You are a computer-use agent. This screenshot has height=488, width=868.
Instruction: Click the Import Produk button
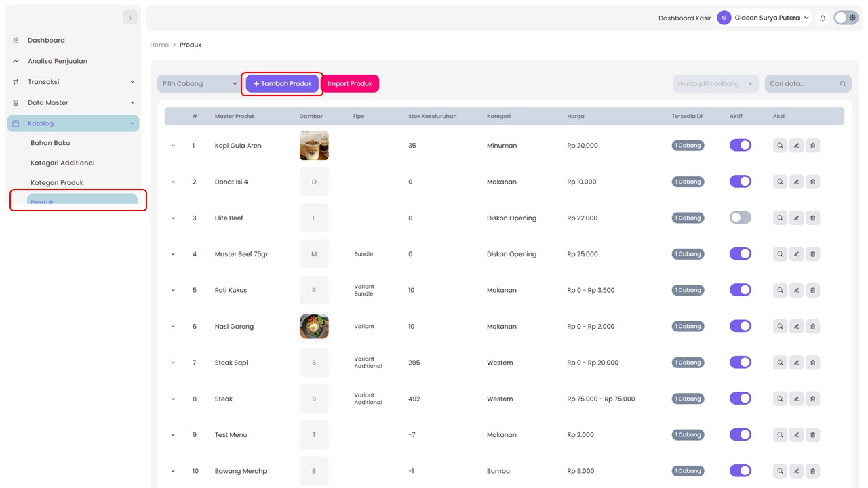pos(350,84)
